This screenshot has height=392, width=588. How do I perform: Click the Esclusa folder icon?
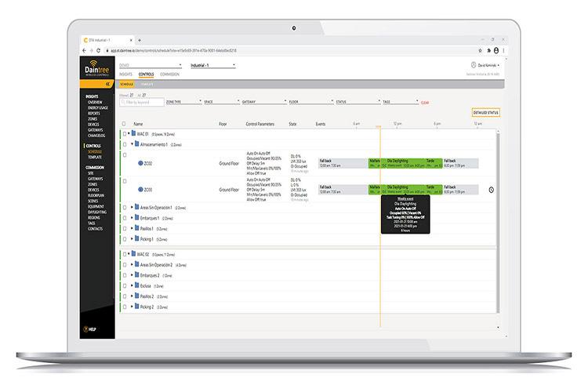click(x=137, y=285)
